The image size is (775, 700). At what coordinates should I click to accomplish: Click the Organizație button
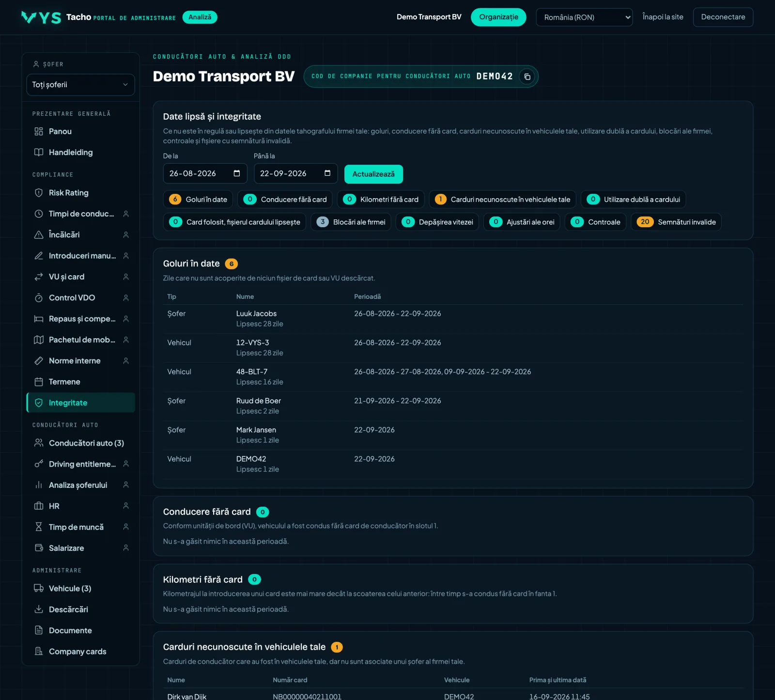498,17
